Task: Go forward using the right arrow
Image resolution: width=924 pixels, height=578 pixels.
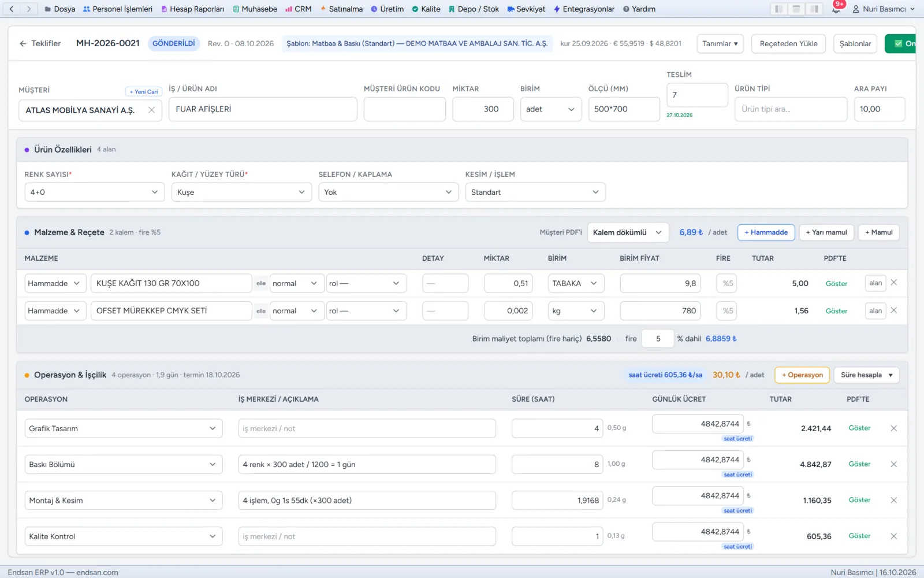Action: point(29,9)
